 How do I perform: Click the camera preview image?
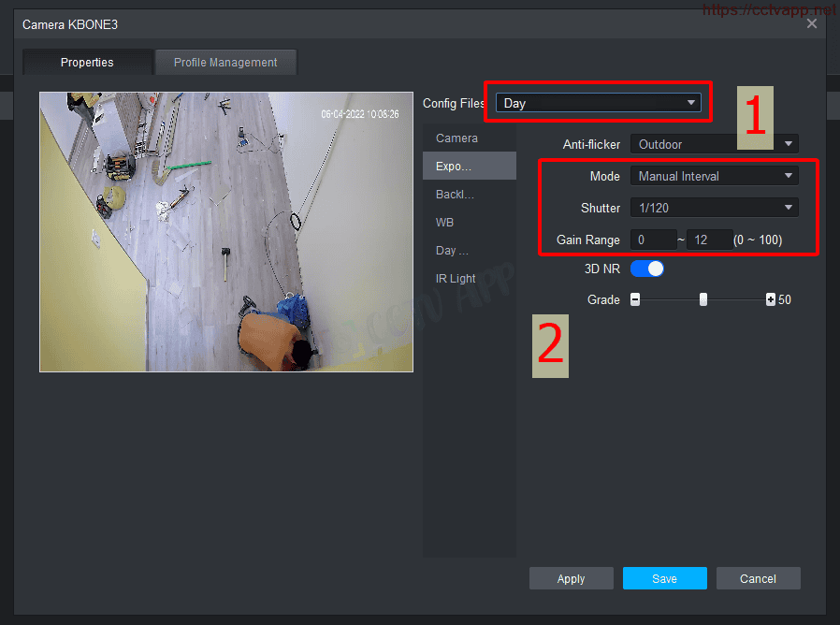pos(226,232)
